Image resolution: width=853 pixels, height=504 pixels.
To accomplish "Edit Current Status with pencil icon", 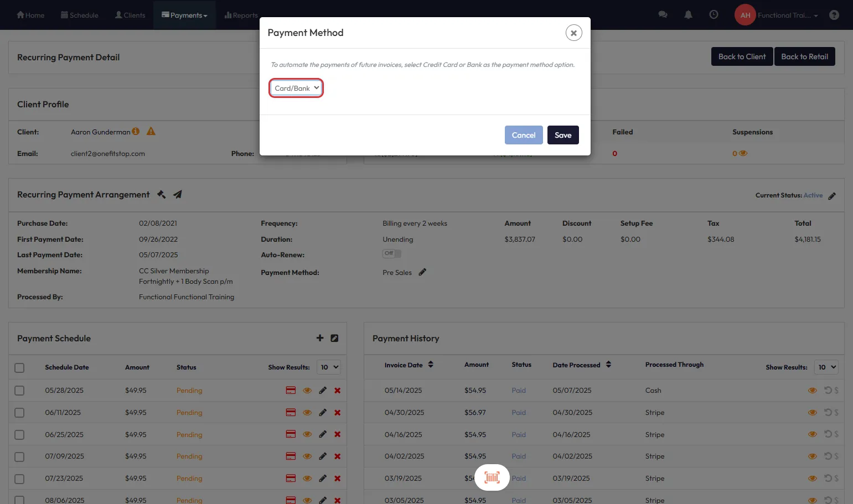I will [832, 196].
